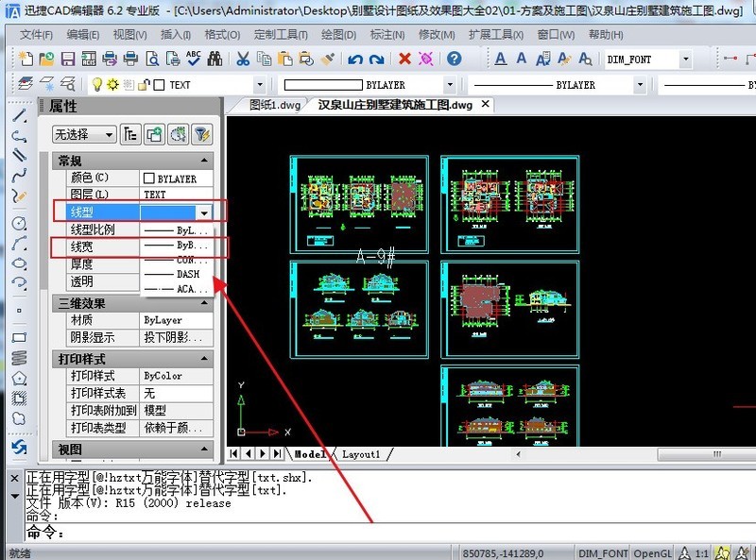Toggle the layer light bulb on/off
This screenshot has width=756, height=560.
coord(95,84)
